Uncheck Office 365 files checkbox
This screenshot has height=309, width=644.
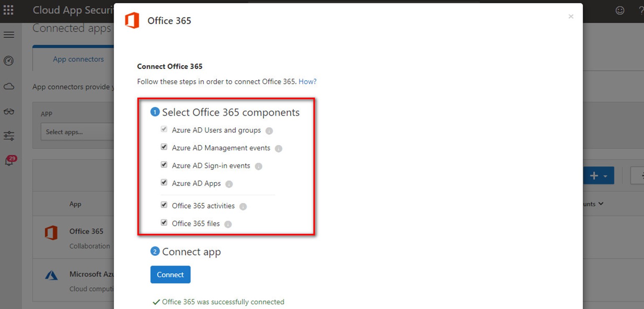click(x=164, y=223)
